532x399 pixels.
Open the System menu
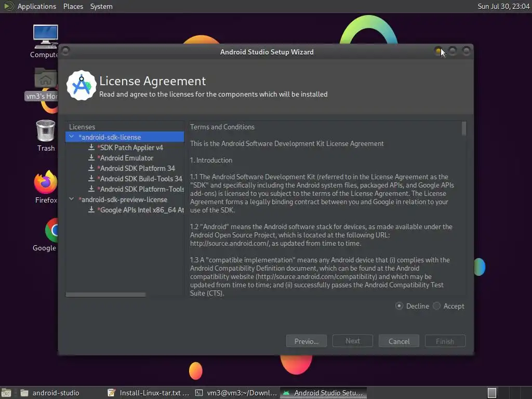click(101, 6)
